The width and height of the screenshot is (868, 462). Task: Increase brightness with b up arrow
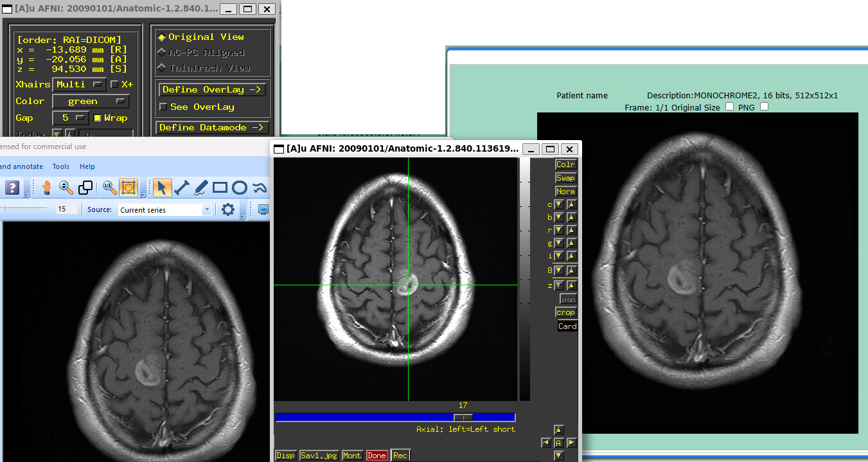click(x=571, y=217)
